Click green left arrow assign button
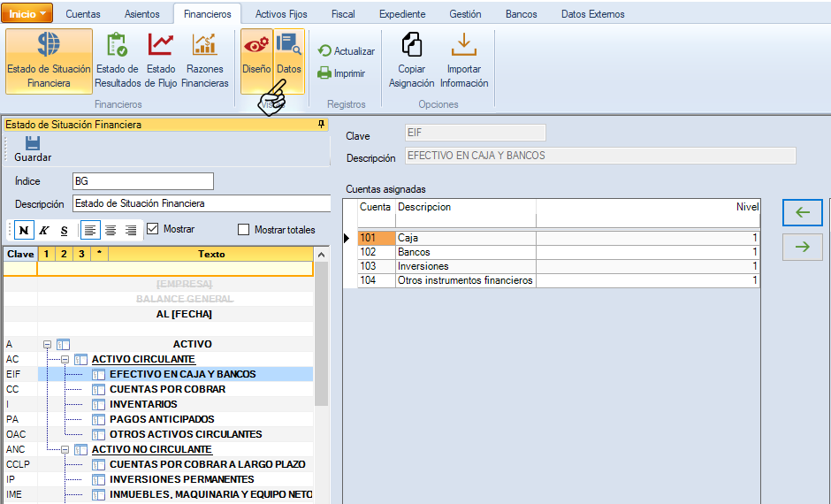Image resolution: width=831 pixels, height=504 pixels. [x=802, y=212]
